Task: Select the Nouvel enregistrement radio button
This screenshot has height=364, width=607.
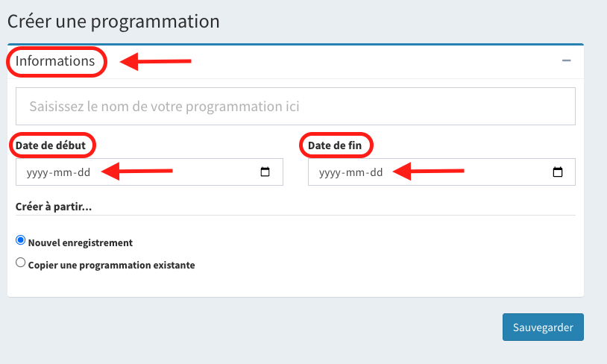Action: pyautogui.click(x=21, y=240)
